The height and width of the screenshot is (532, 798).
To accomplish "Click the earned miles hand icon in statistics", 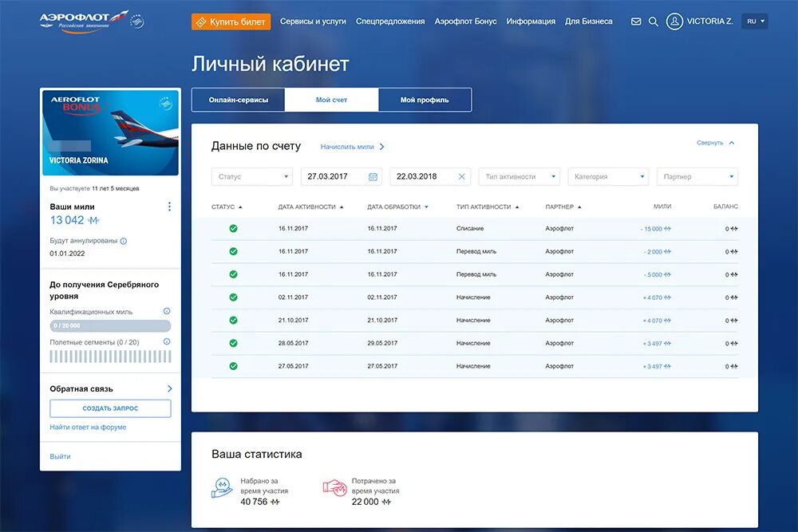I will point(222,488).
